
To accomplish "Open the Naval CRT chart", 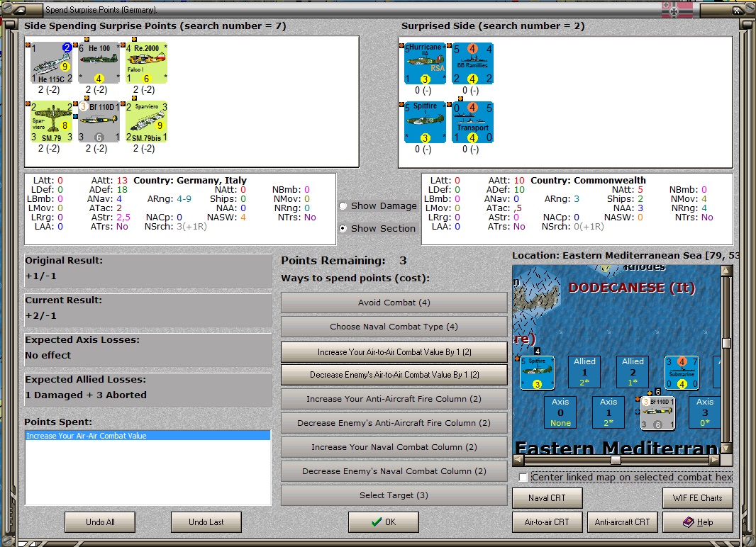I will [x=547, y=498].
